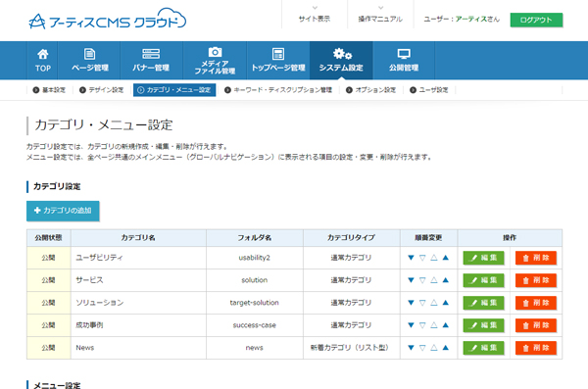Click the 公開 status of News row
Screen dimensions: 588x389
pyautogui.click(x=48, y=348)
